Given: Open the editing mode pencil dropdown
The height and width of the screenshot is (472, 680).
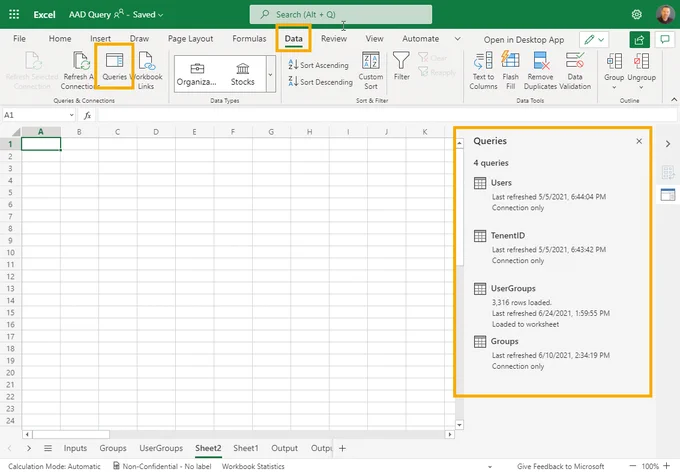Looking at the screenshot, I should (x=594, y=39).
